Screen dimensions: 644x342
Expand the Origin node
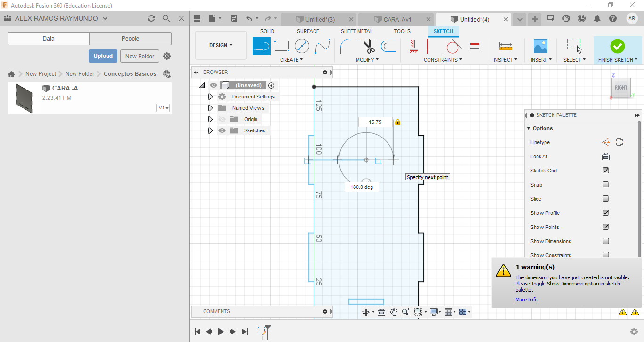tap(211, 119)
